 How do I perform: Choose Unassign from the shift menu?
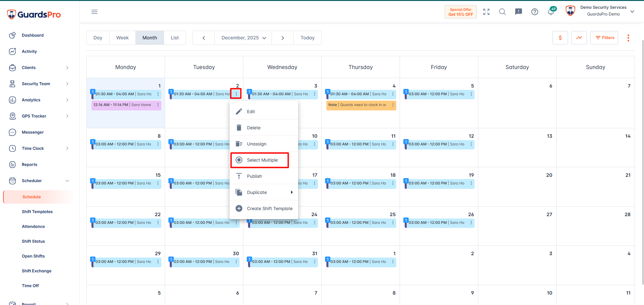[x=264, y=144]
